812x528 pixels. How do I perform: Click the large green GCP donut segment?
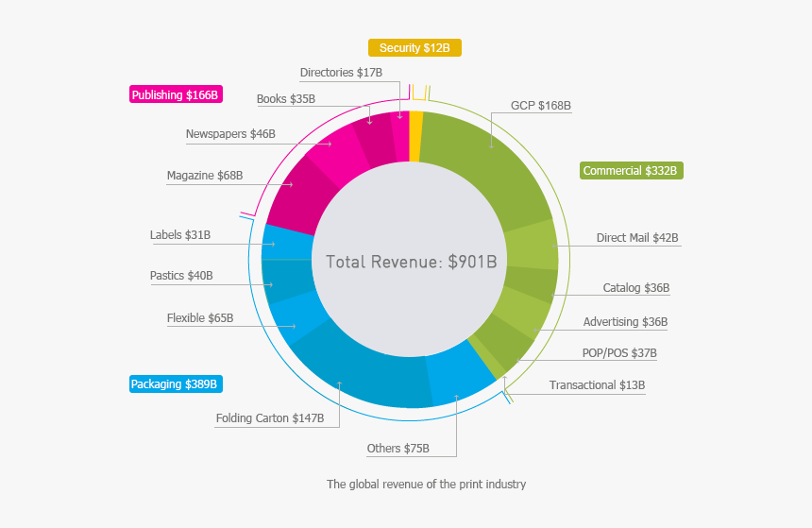pyautogui.click(x=482, y=170)
